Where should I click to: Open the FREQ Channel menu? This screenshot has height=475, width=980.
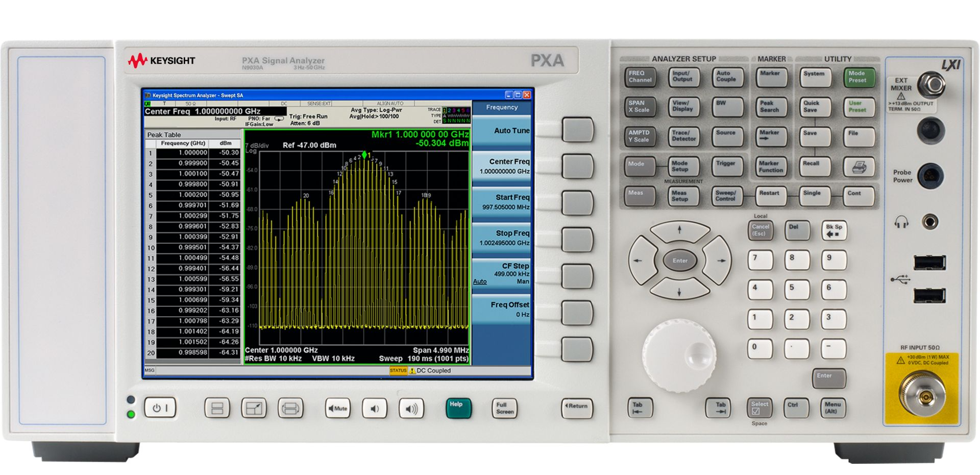click(640, 77)
